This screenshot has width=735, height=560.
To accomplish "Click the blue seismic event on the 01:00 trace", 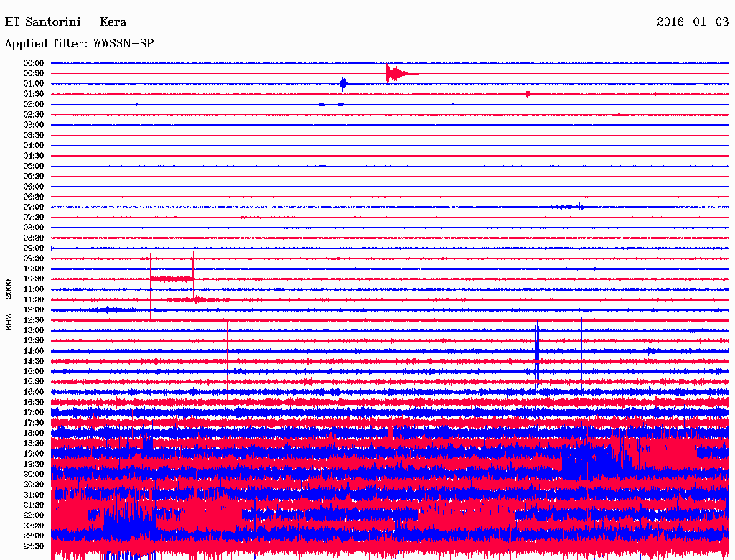I will pos(345,84).
